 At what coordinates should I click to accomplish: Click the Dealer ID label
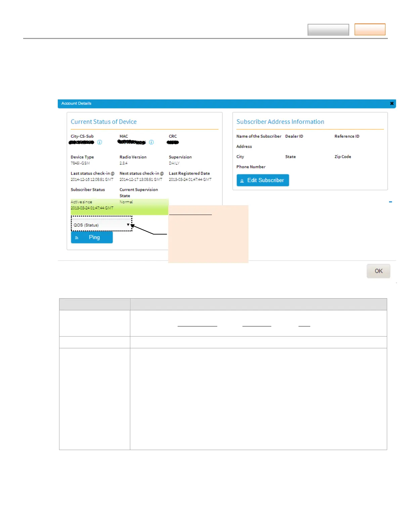click(294, 136)
